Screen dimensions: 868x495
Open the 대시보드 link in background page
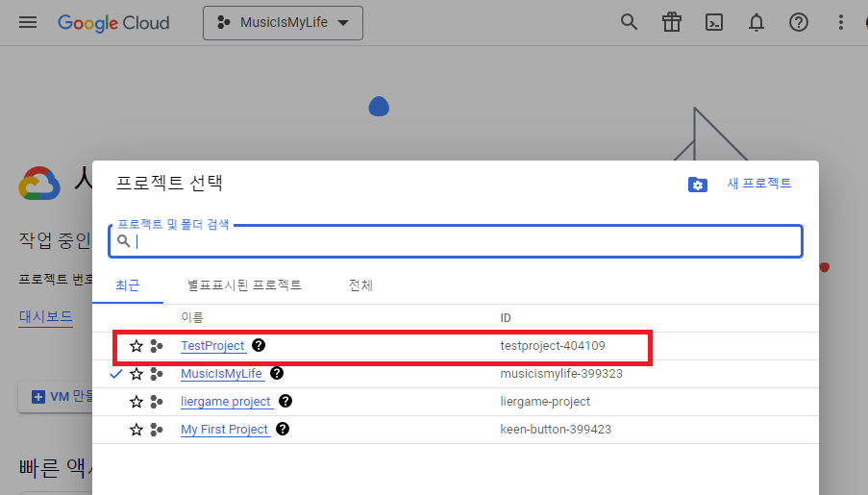coord(46,316)
